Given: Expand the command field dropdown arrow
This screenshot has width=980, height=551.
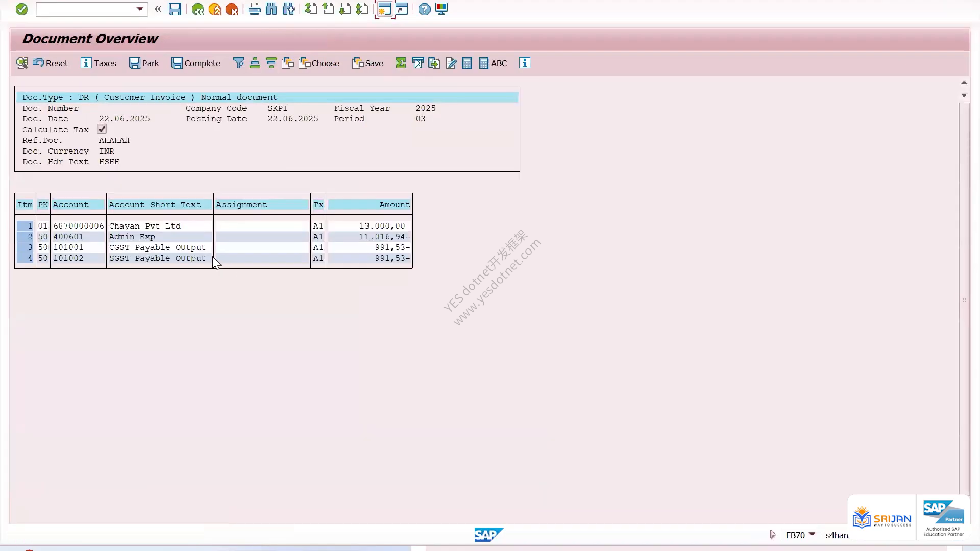Looking at the screenshot, I should point(140,9).
